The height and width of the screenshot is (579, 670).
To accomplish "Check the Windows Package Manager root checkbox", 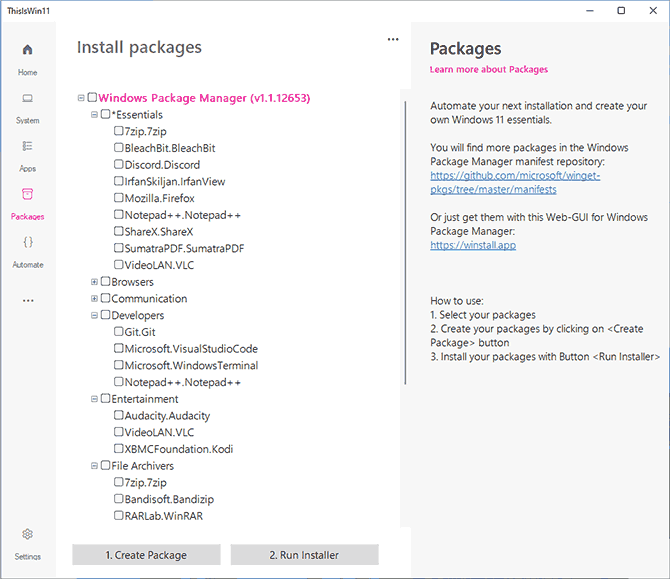I will (92, 97).
